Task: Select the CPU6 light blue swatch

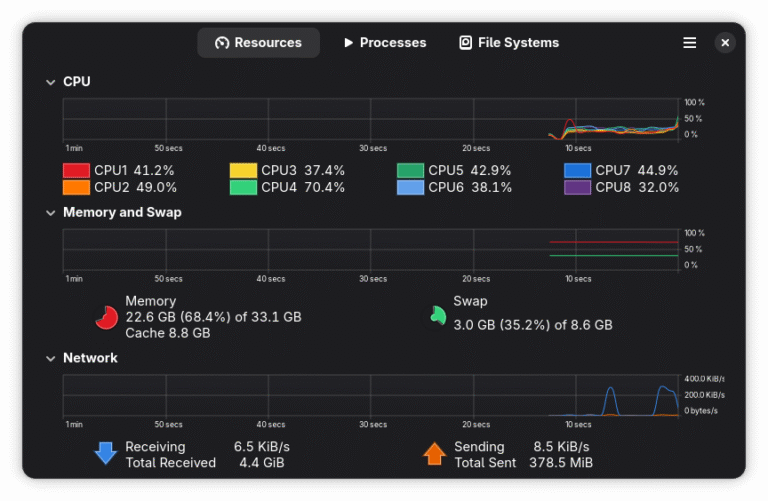Action: (x=410, y=187)
